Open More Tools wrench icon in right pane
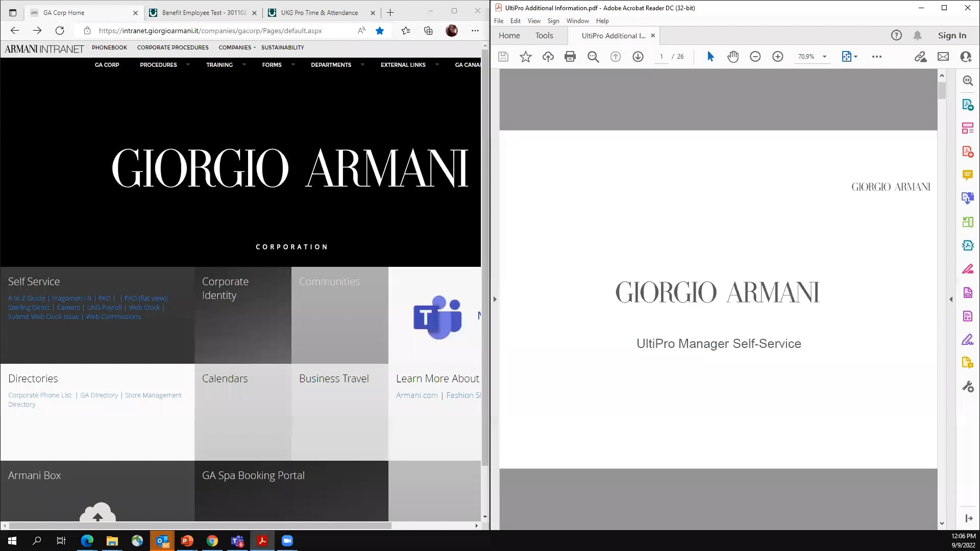Viewport: 980px width, 551px height. (x=968, y=387)
